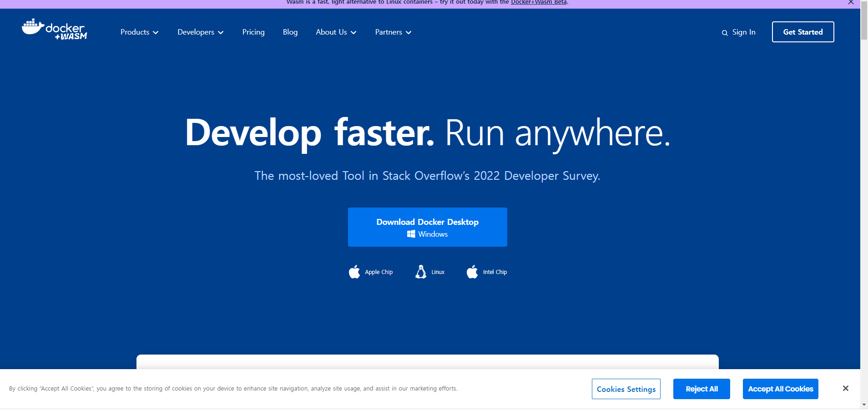Click the Docker whale logo

pos(54,30)
